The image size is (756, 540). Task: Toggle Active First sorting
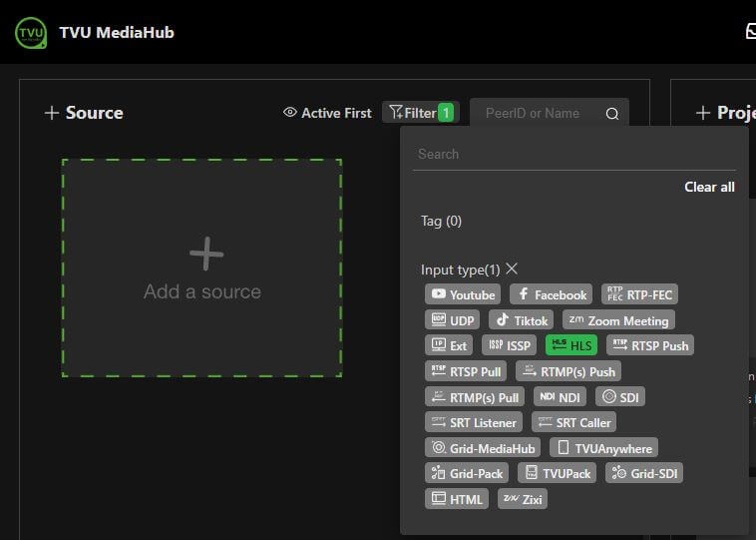[327, 113]
